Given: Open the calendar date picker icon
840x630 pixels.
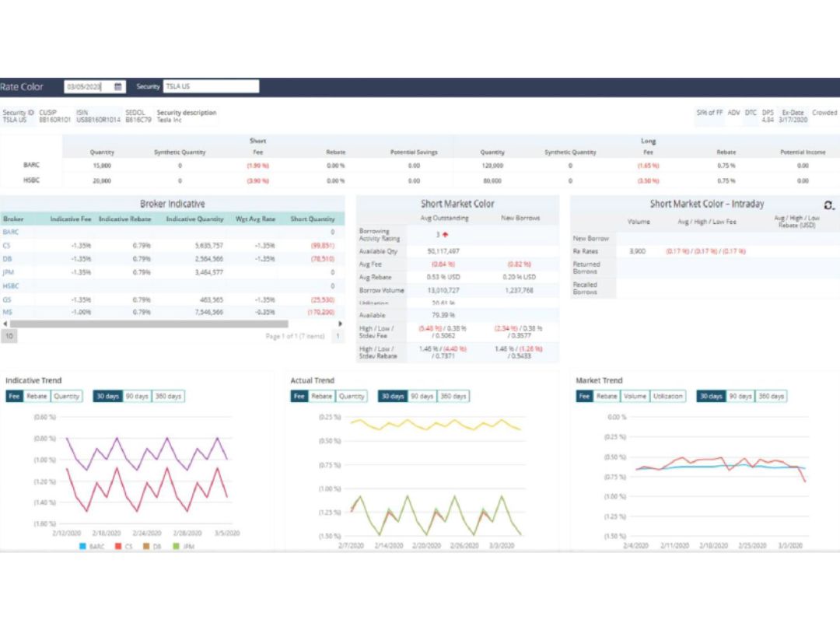Looking at the screenshot, I should coord(118,86).
